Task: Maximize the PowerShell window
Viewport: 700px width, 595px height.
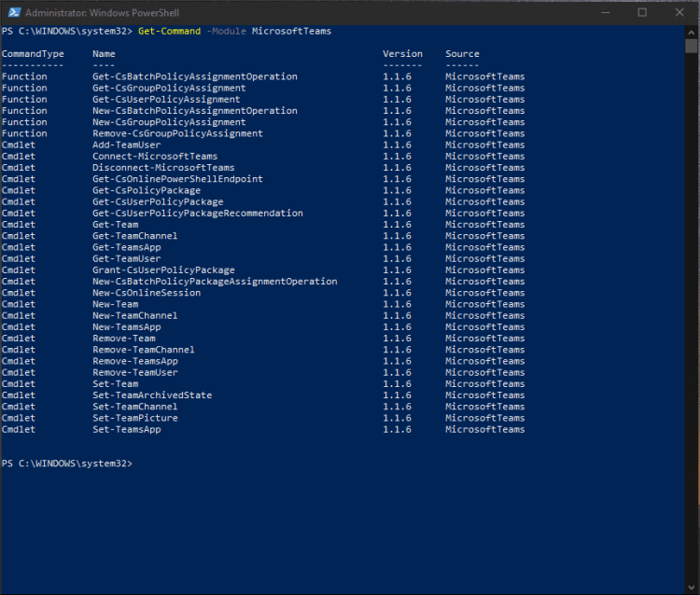Action: click(642, 12)
